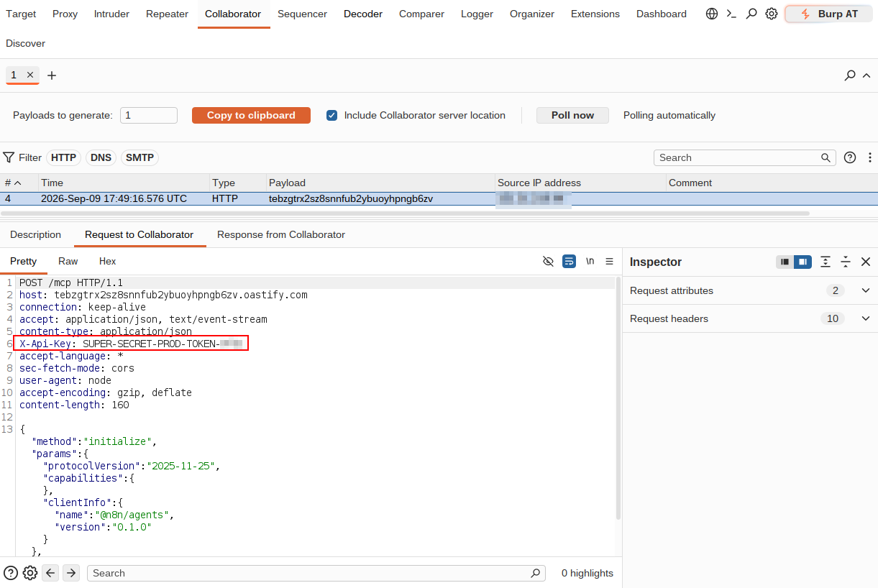Screen dimensions: 878x588
Task: Open the interactions table help icon
Action: pos(850,157)
